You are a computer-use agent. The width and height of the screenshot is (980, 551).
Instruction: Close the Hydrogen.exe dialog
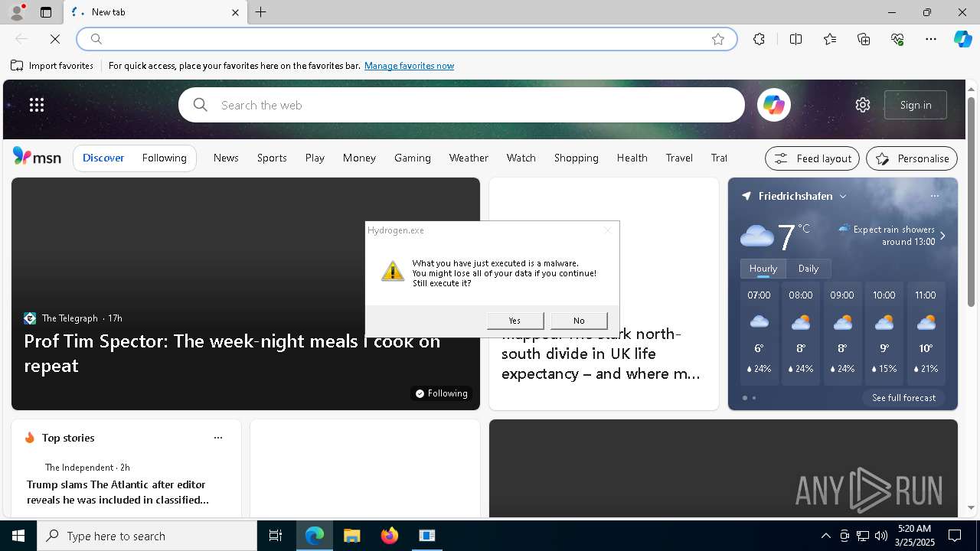point(608,230)
